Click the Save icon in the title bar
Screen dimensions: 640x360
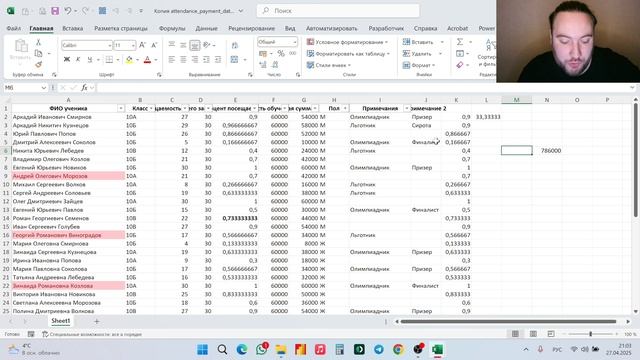55,11
